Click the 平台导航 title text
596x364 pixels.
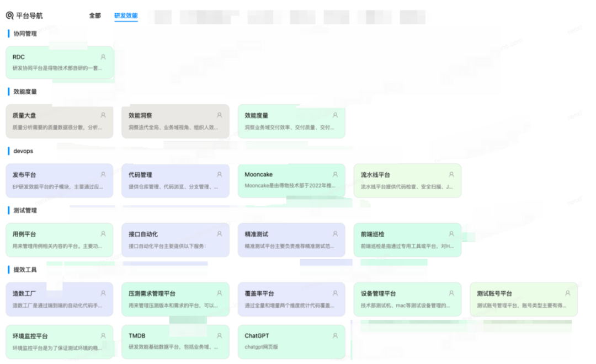(29, 15)
